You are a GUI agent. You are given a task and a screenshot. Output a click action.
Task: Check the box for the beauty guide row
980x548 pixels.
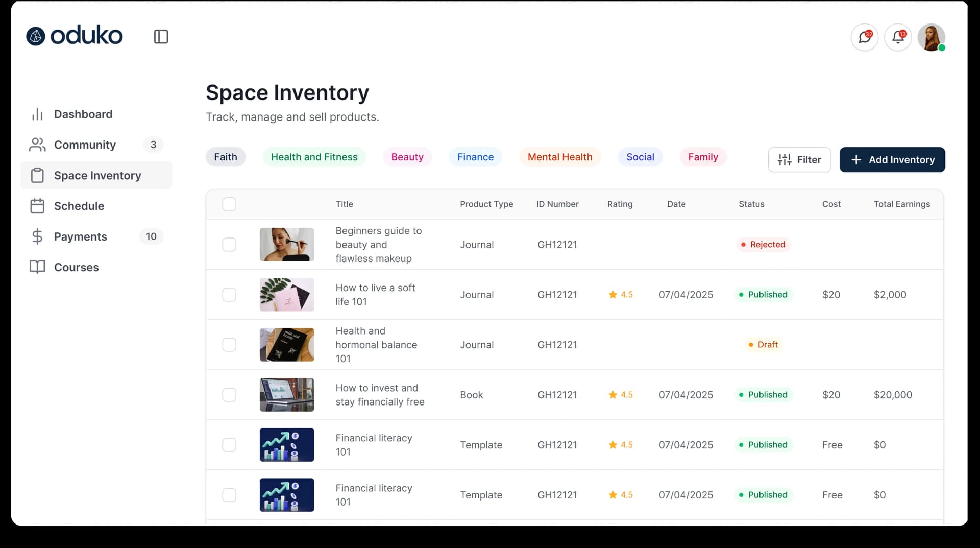pyautogui.click(x=229, y=245)
